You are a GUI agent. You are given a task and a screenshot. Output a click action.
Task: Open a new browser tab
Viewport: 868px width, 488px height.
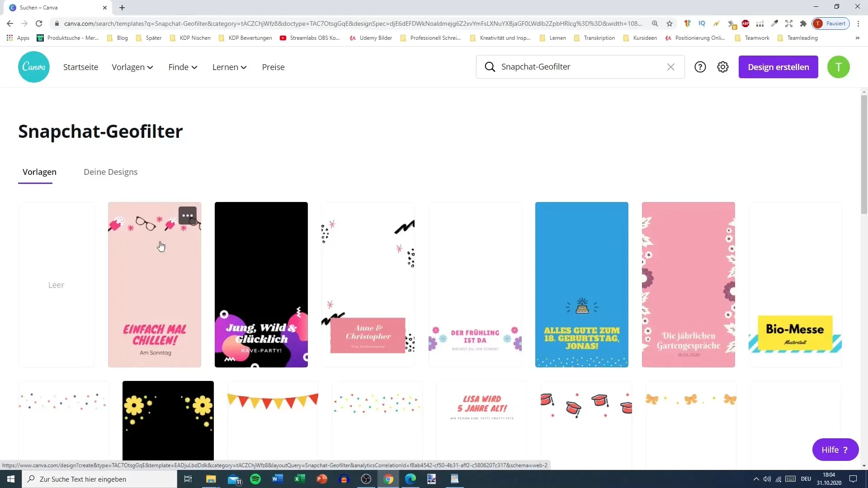point(122,8)
